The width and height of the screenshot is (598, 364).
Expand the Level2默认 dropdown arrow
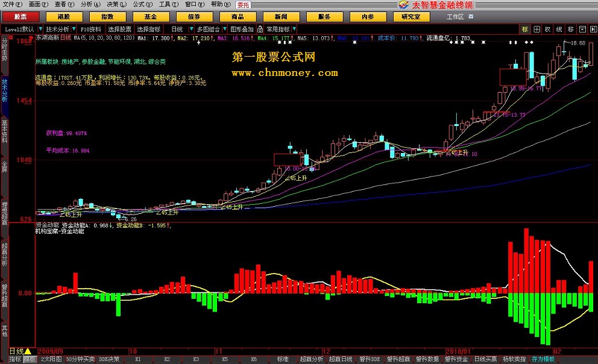(40, 29)
